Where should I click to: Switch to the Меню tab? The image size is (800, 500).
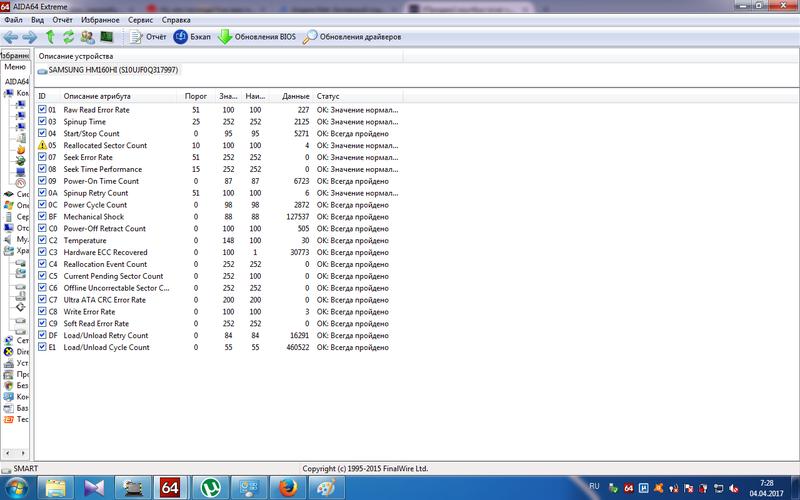[15, 67]
